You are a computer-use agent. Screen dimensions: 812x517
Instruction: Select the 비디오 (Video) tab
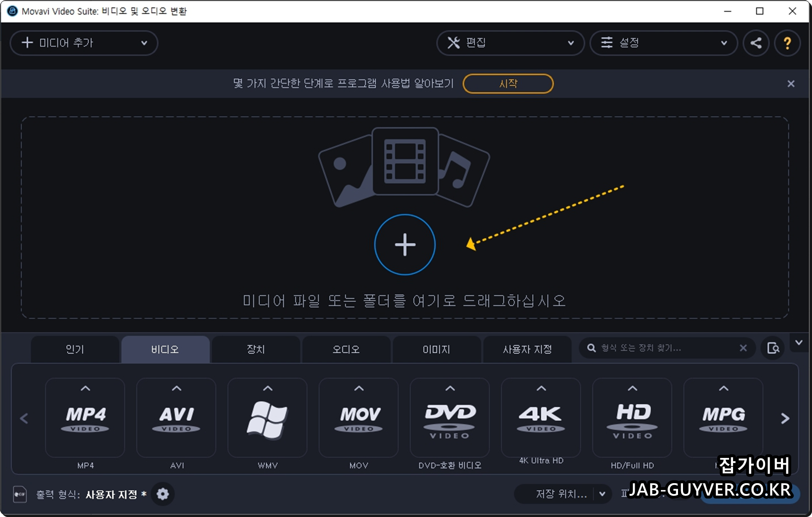(165, 349)
